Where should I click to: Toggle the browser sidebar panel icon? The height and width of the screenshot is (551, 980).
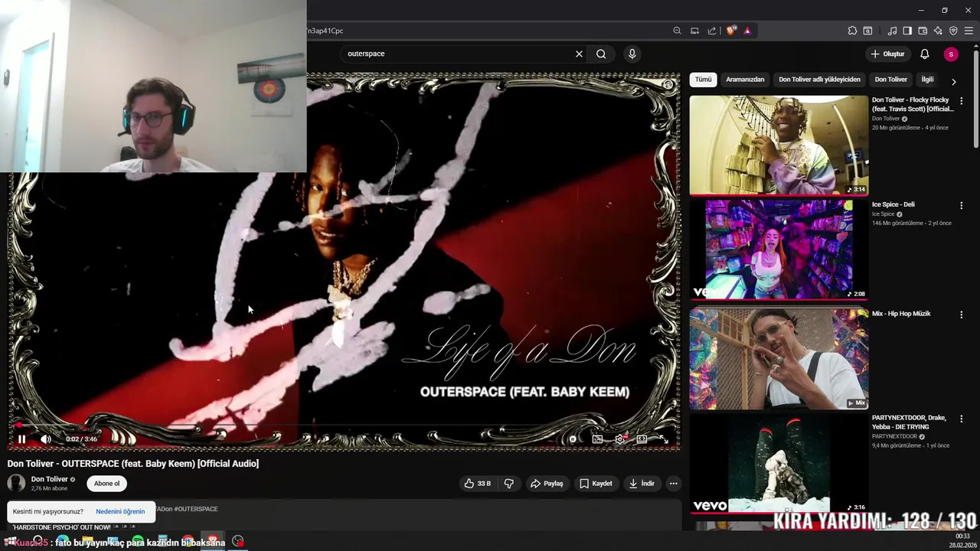pyautogui.click(x=907, y=31)
